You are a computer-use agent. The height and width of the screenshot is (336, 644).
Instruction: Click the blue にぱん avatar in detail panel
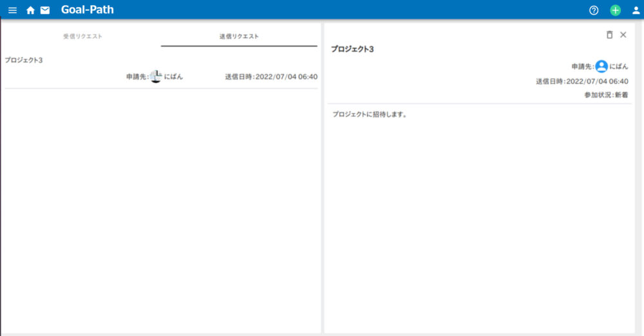[601, 66]
